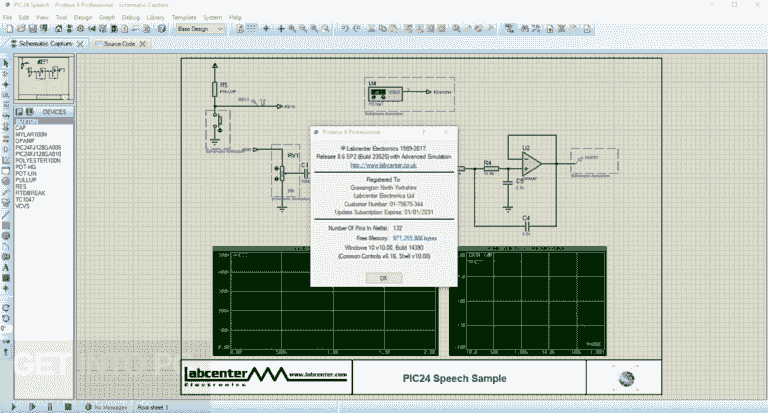Open the View menu
This screenshot has width=768, height=413.
(42, 17)
